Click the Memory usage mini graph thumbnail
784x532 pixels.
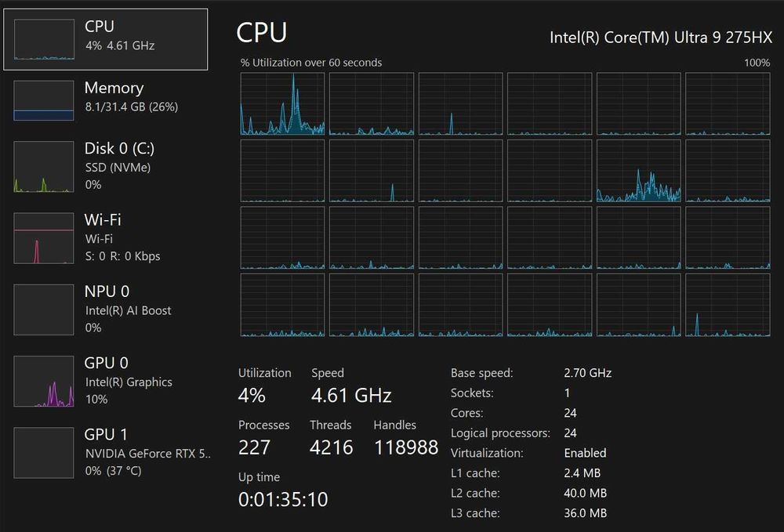(x=44, y=101)
